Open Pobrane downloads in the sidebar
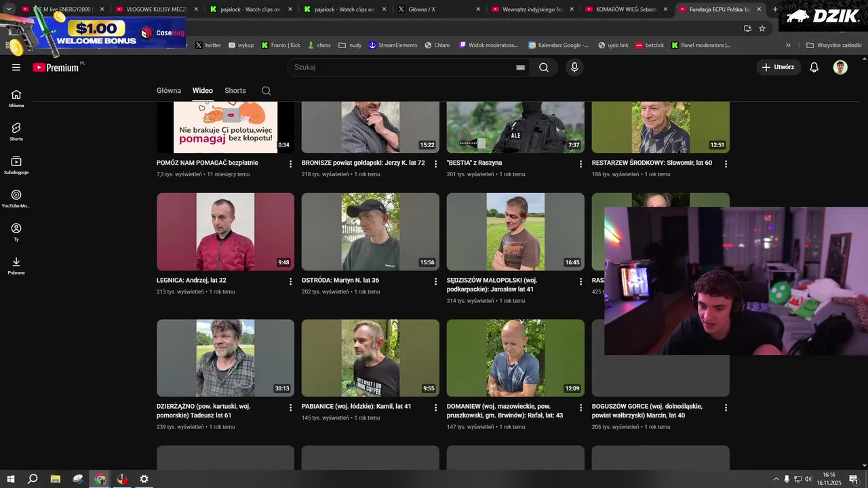868x488 pixels. tap(16, 265)
